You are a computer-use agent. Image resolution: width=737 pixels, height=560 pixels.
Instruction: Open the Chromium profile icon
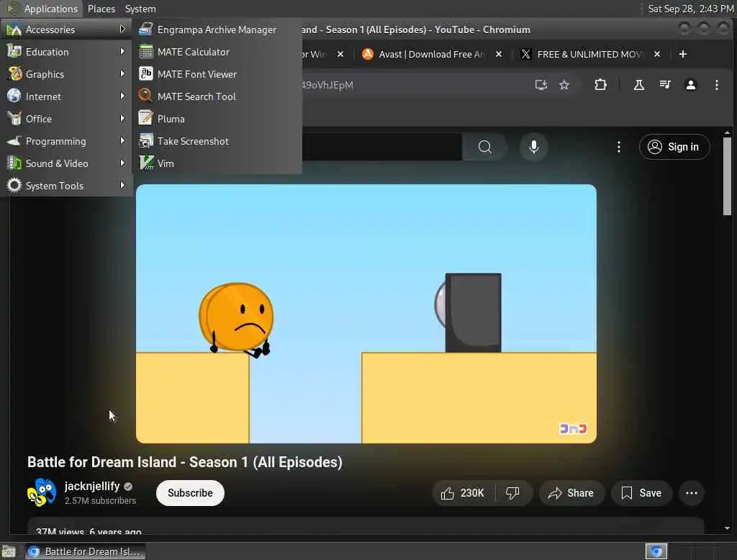tap(690, 85)
